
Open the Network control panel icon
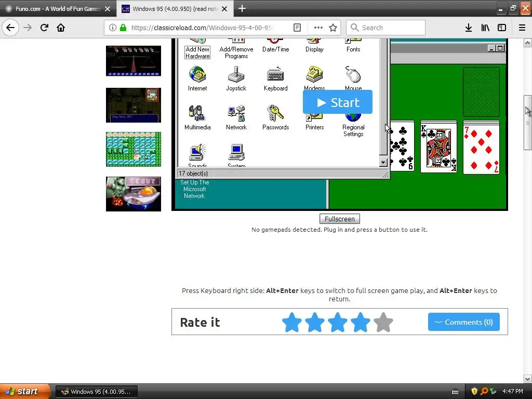236,118
